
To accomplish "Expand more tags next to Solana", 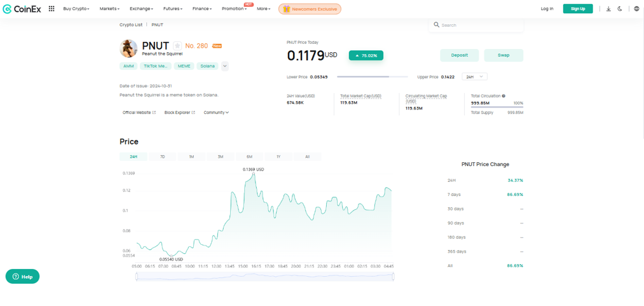I will pyautogui.click(x=225, y=66).
